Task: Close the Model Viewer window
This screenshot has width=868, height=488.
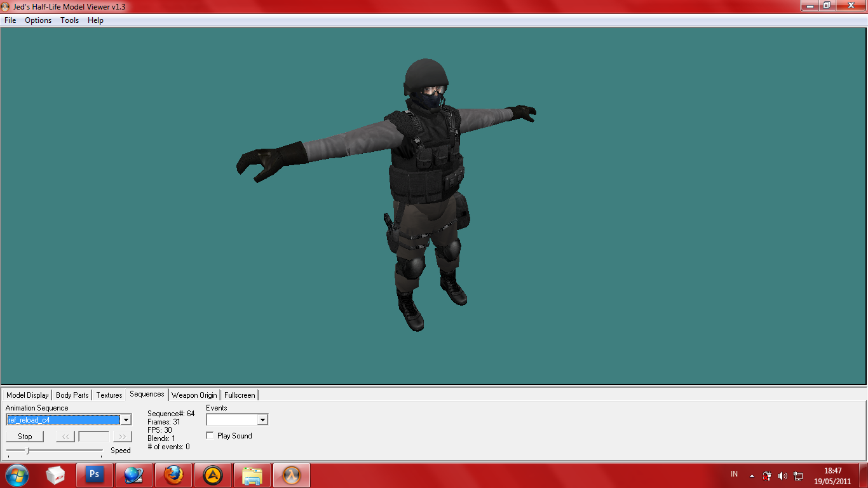Action: pos(850,6)
